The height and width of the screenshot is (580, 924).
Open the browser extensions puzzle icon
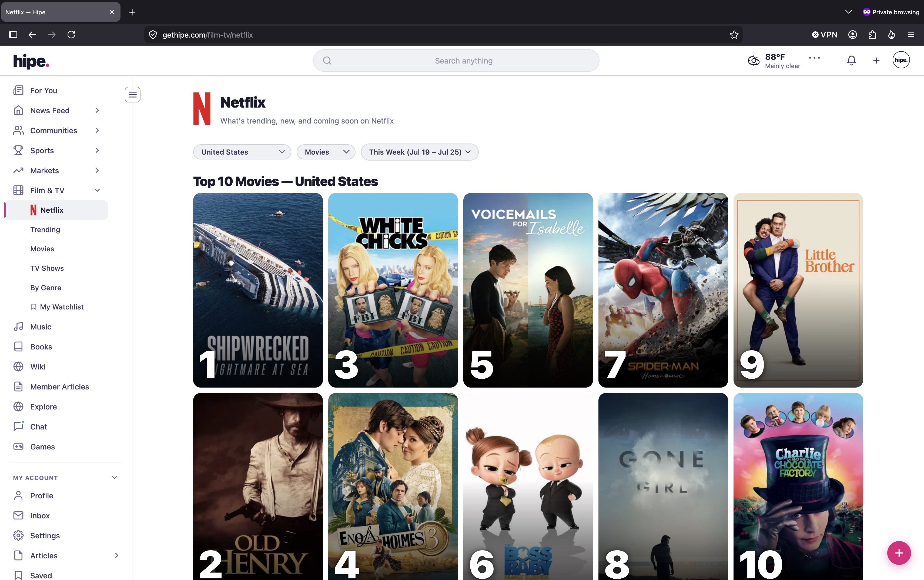(872, 35)
